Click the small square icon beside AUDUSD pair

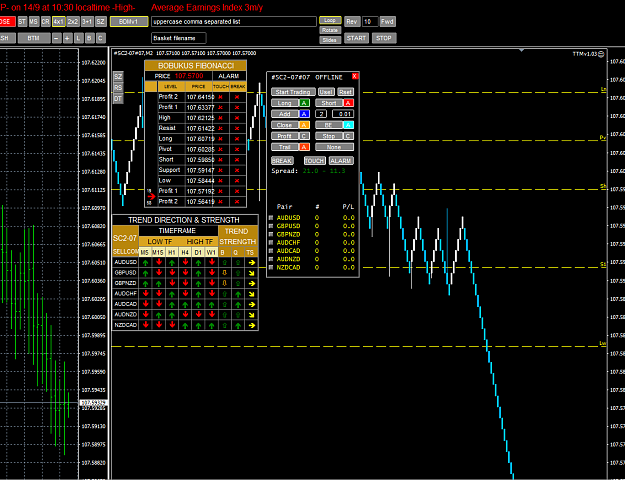pos(271,218)
